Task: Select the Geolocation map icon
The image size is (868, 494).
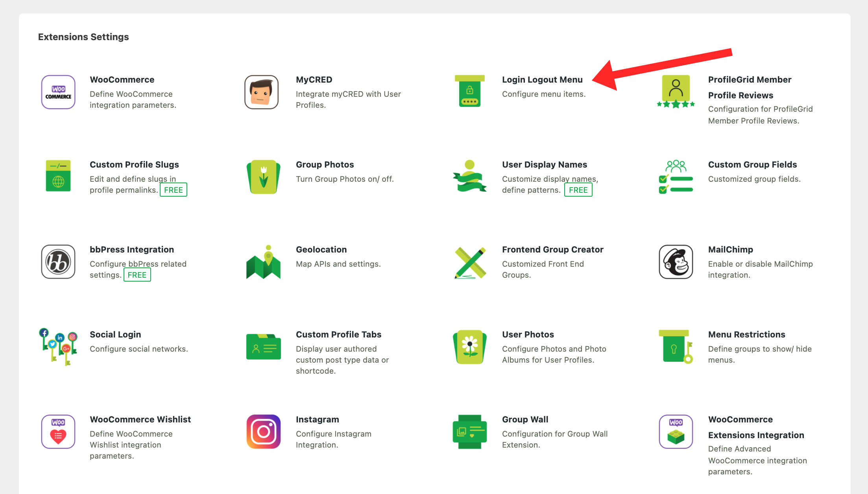Action: 263,262
